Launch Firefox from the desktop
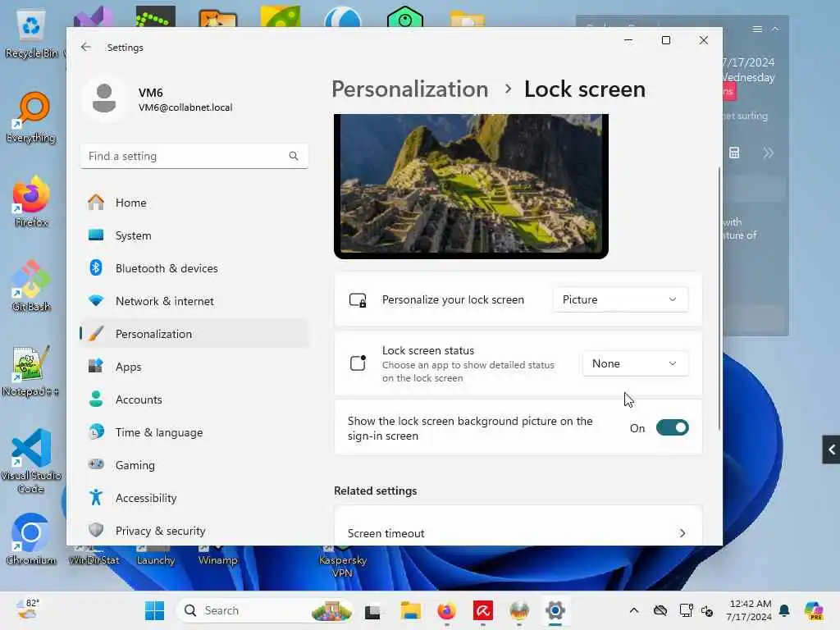Screen dimensions: 840x630 click(x=31, y=202)
